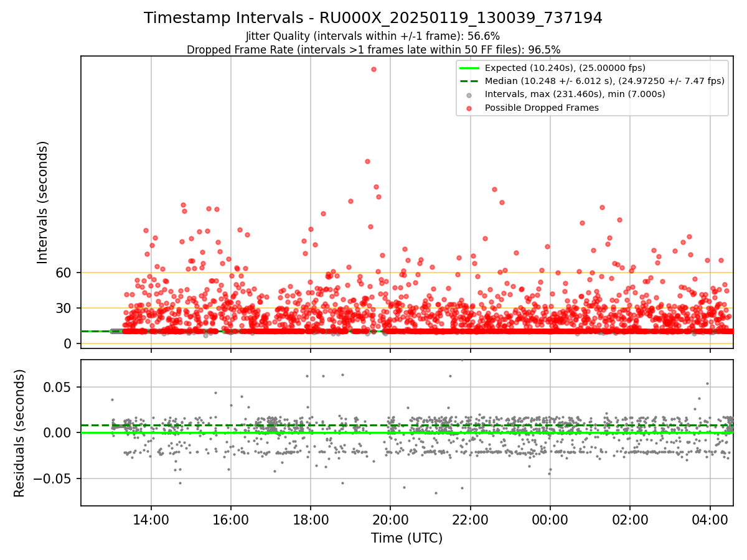Click the '02:00' x-axis tick label

pos(630,520)
